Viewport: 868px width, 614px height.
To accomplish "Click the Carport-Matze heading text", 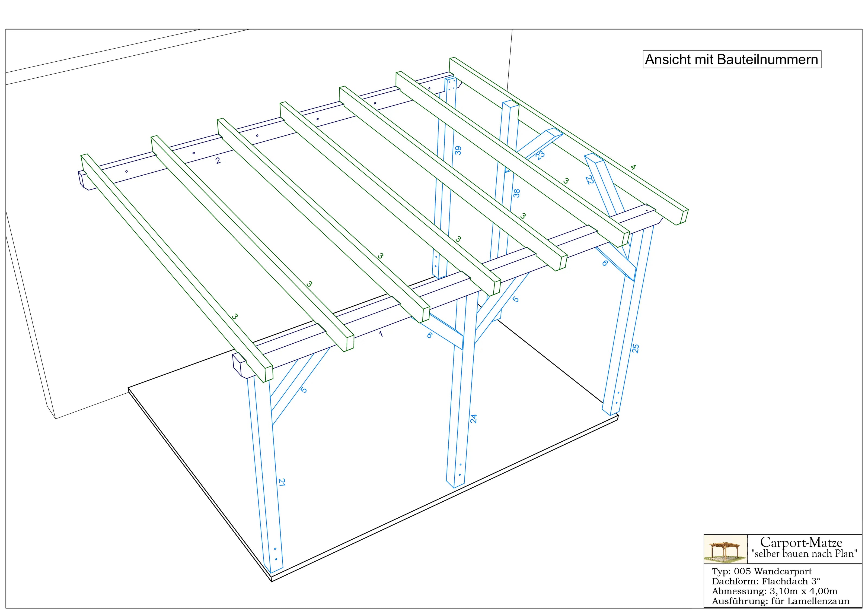I will [x=801, y=543].
